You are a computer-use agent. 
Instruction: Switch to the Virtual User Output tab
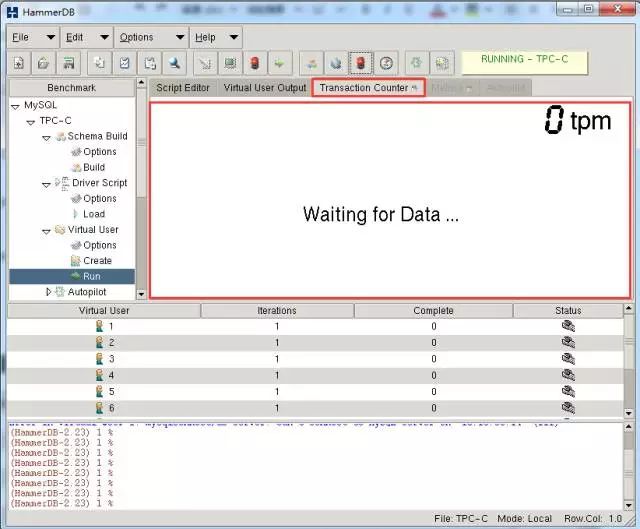pos(264,88)
